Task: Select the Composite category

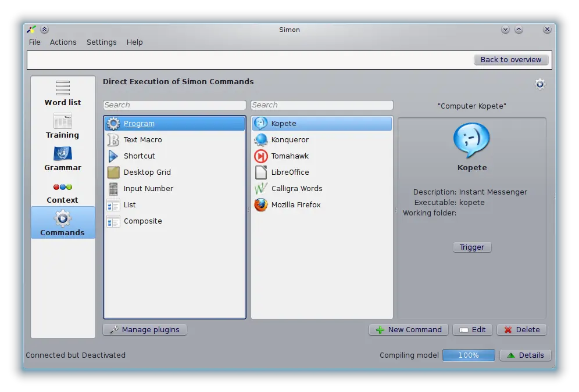Action: click(174, 221)
